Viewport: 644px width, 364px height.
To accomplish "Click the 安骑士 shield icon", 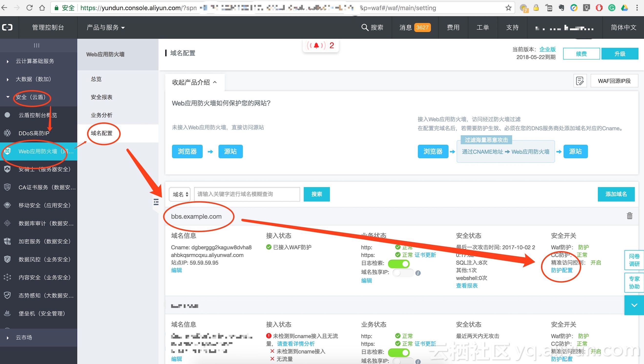I will [x=7, y=169].
